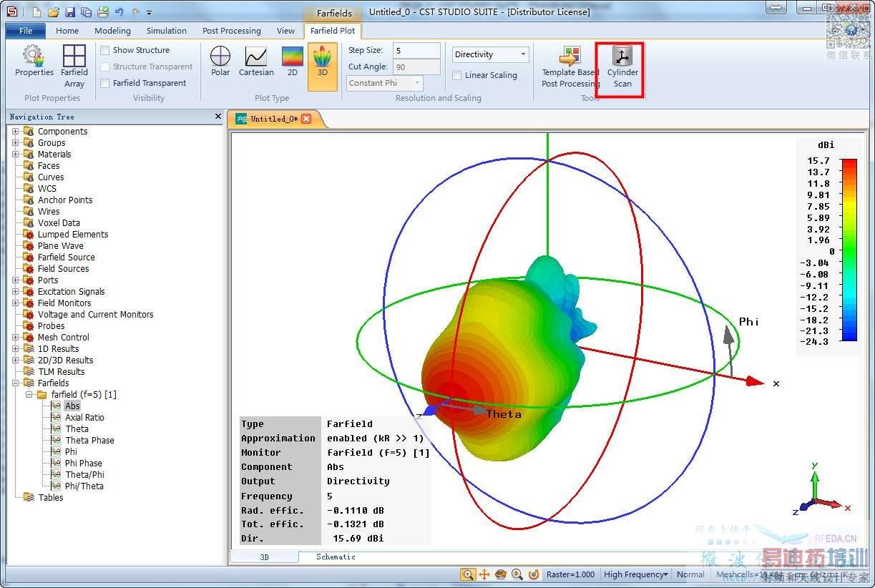Image resolution: width=875 pixels, height=588 pixels.
Task: Open the High Frequency dropdown in status bar
Action: click(635, 574)
